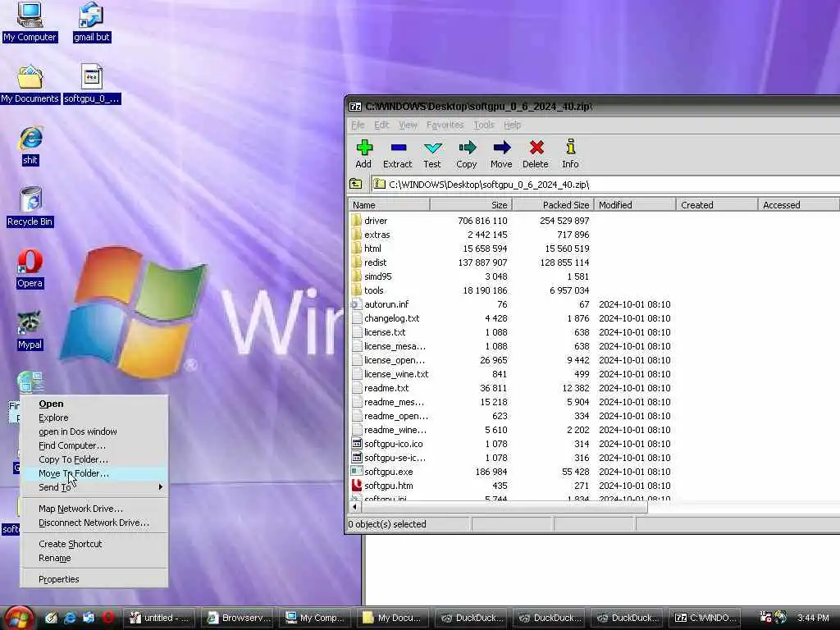Open the Help menu in 7-Zip
The width and height of the screenshot is (840, 630).
coord(512,125)
